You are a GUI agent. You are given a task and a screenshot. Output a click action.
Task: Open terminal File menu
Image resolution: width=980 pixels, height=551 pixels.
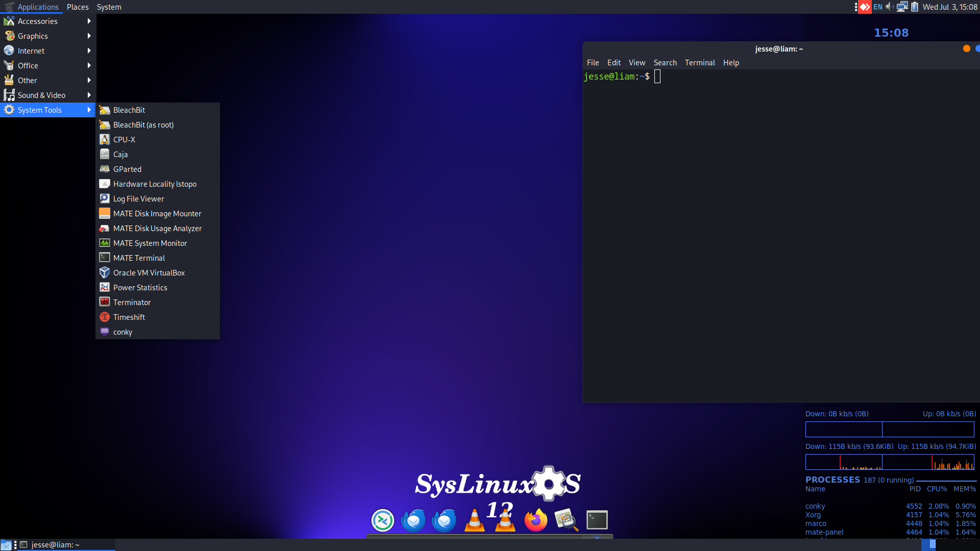click(593, 63)
